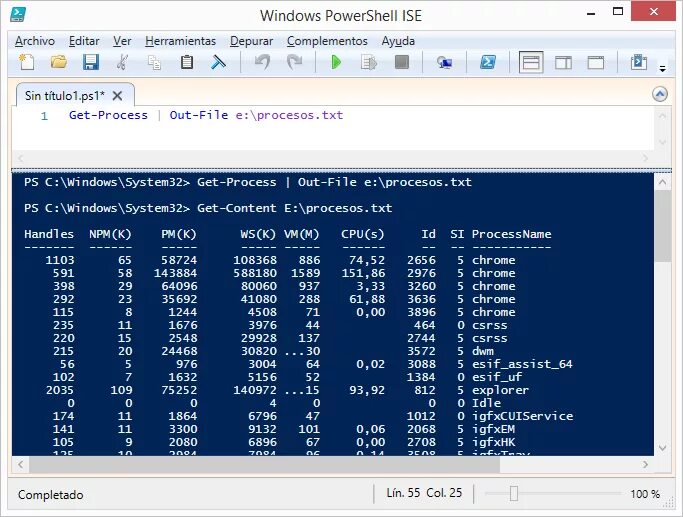Image resolution: width=683 pixels, height=517 pixels.
Task: Click the CPU(s) column header
Action: point(362,234)
